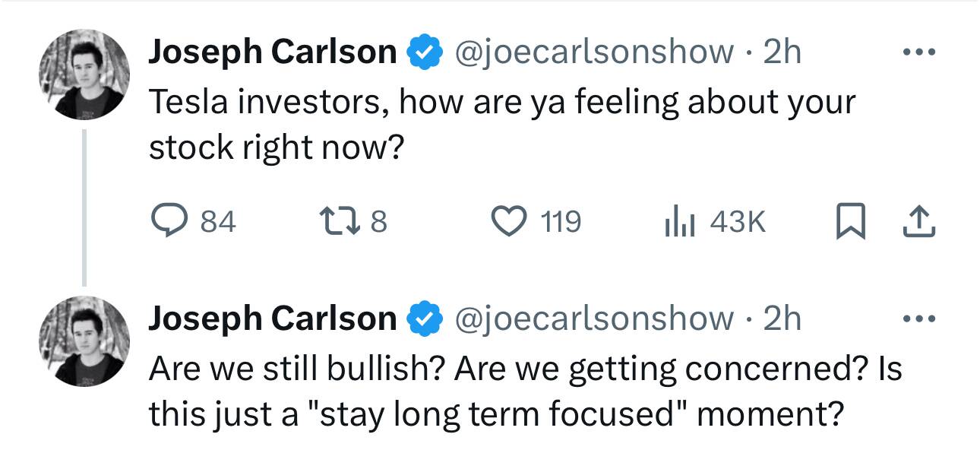Open the "Are we still bullish?" tweet text
The width and height of the screenshot is (980, 450).
click(525, 391)
